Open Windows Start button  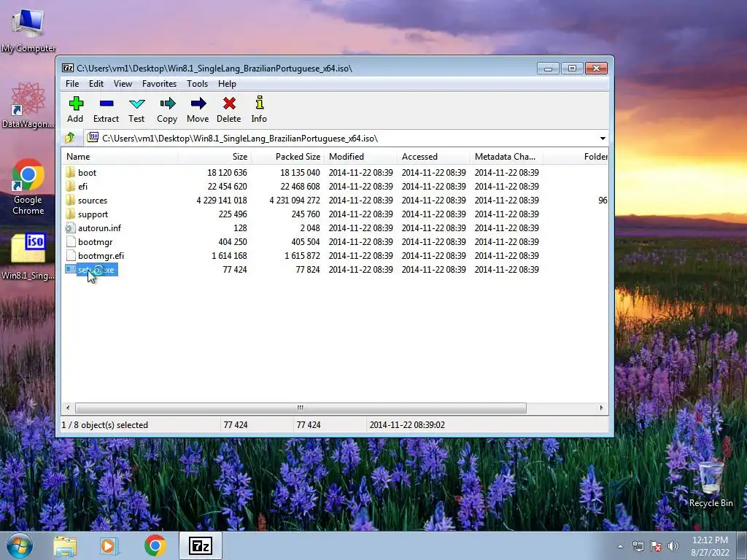click(20, 545)
